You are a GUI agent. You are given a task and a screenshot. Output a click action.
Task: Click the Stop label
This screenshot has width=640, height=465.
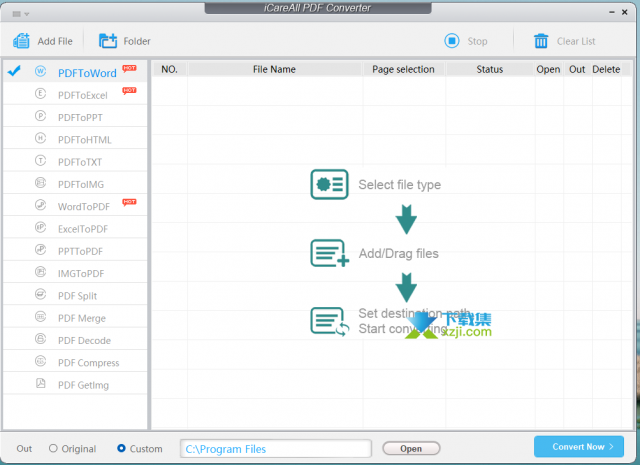coord(478,41)
